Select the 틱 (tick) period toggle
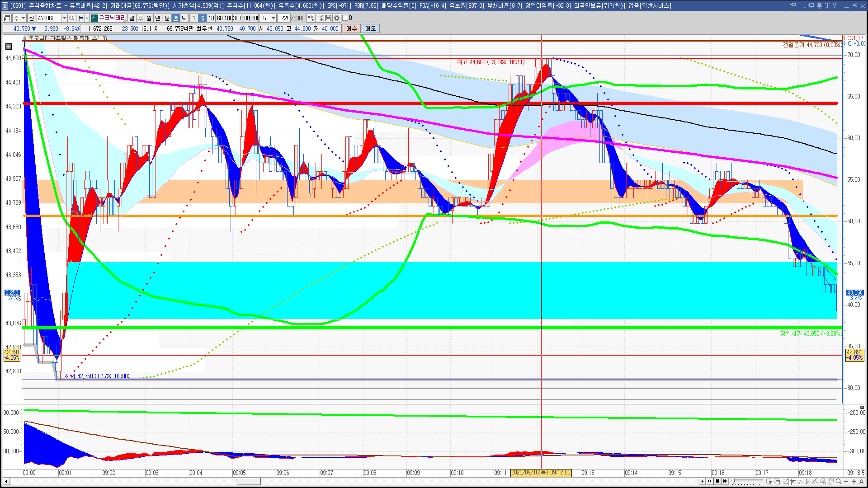The height and width of the screenshot is (488, 868). pyautogui.click(x=184, y=18)
